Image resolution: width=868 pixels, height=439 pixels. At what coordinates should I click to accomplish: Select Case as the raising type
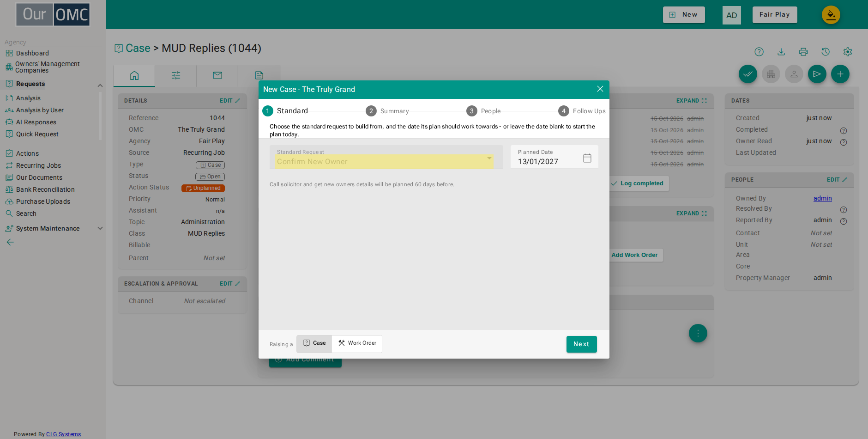coord(314,343)
